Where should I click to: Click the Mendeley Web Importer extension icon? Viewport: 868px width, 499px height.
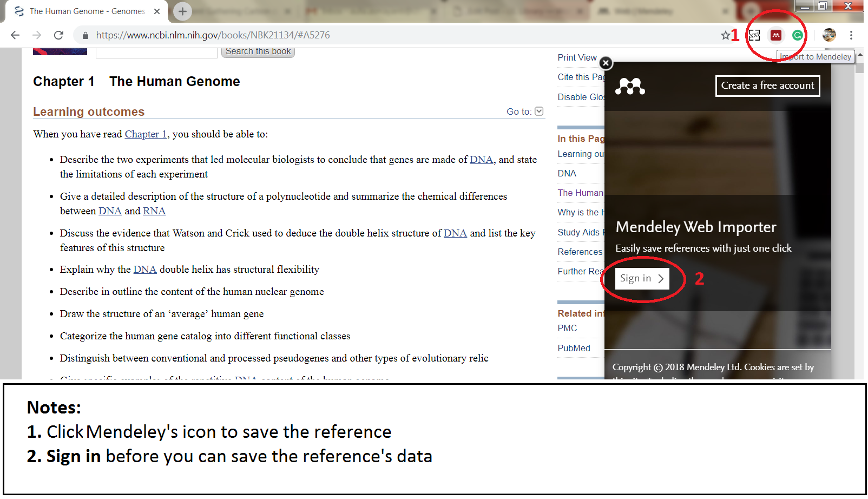(x=776, y=35)
